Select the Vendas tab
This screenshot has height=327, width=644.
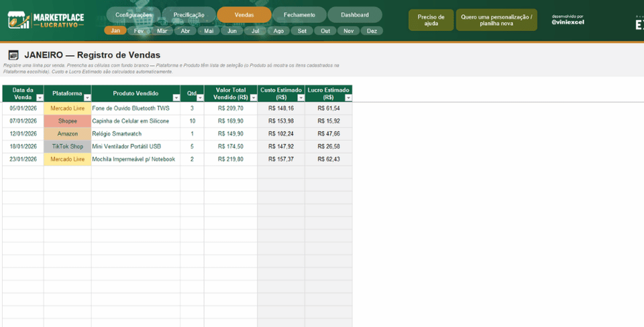click(x=244, y=15)
